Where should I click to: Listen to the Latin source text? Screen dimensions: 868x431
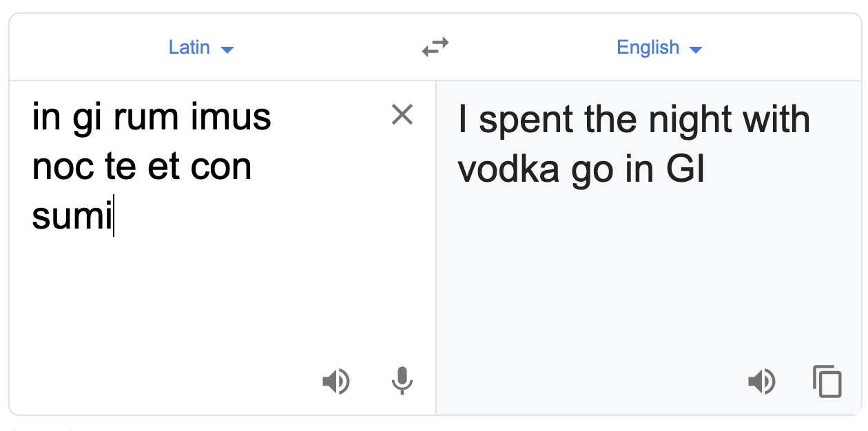[335, 381]
